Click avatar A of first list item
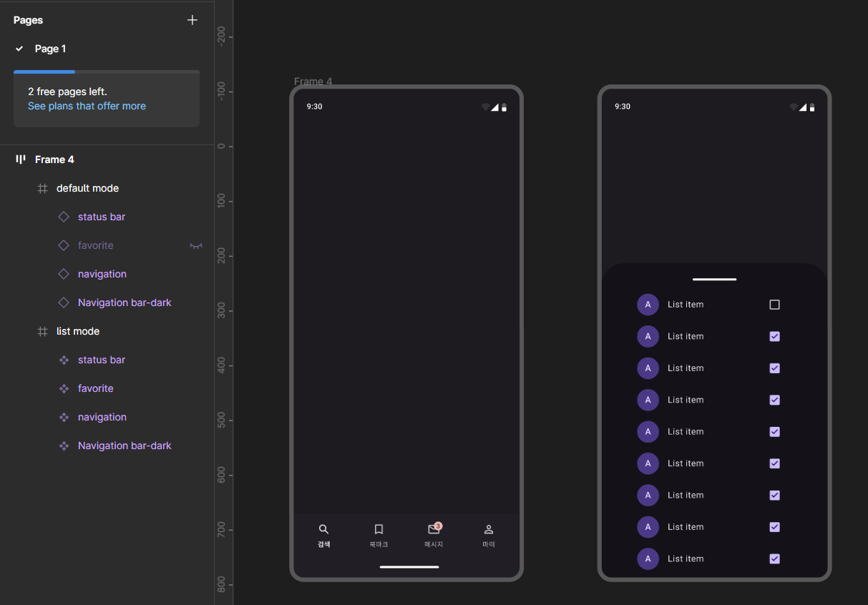 tap(648, 305)
